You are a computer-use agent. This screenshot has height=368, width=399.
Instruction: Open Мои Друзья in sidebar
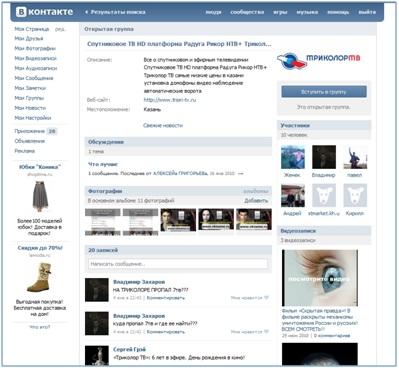click(29, 39)
